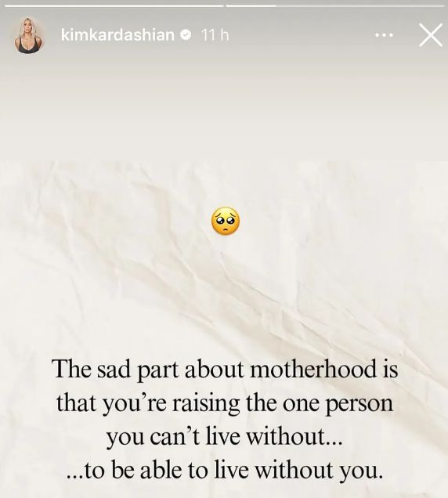Image resolution: width=448 pixels, height=498 pixels.
Task: Click the filled part of the current progress bar
Action: (251, 5)
